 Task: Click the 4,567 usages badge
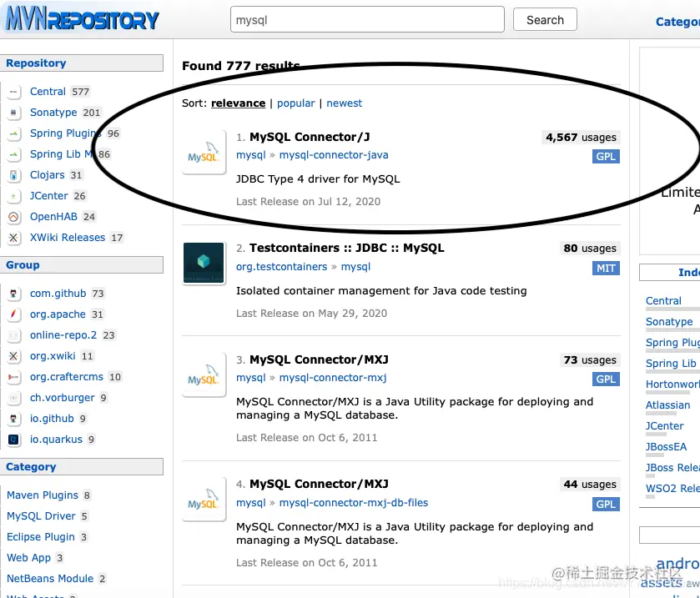tap(581, 138)
